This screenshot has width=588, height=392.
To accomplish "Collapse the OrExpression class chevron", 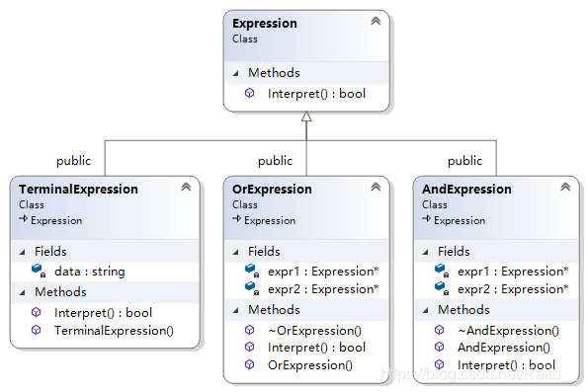I will (376, 187).
